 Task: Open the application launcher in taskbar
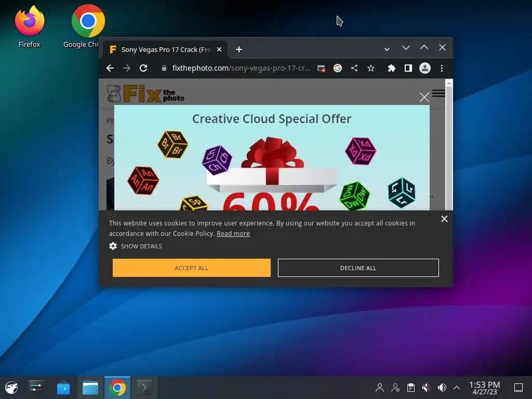[11, 388]
